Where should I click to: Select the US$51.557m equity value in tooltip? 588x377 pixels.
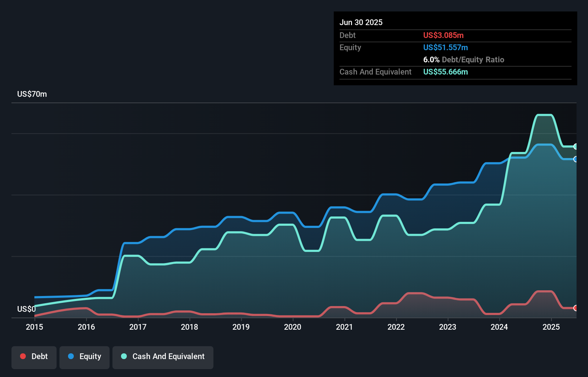point(445,48)
